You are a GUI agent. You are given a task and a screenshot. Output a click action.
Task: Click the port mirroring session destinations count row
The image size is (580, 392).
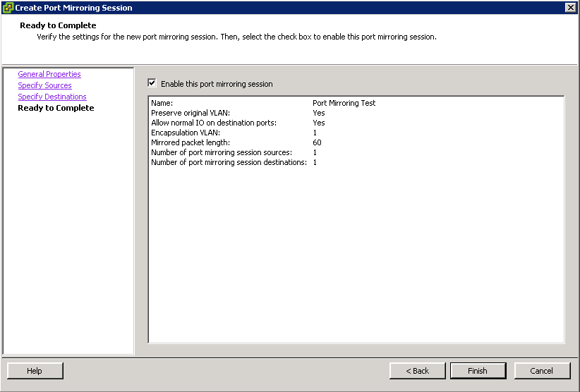coord(356,162)
